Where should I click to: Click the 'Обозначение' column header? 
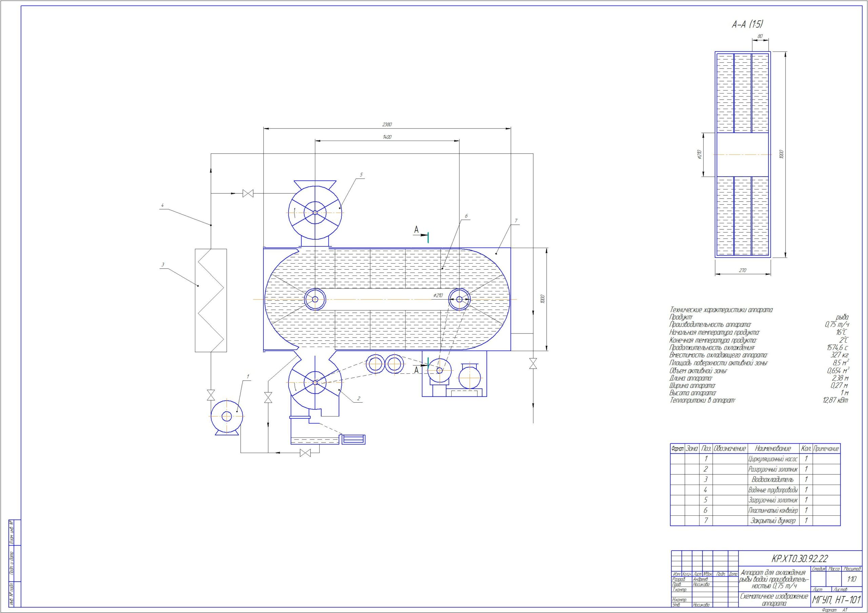click(730, 449)
